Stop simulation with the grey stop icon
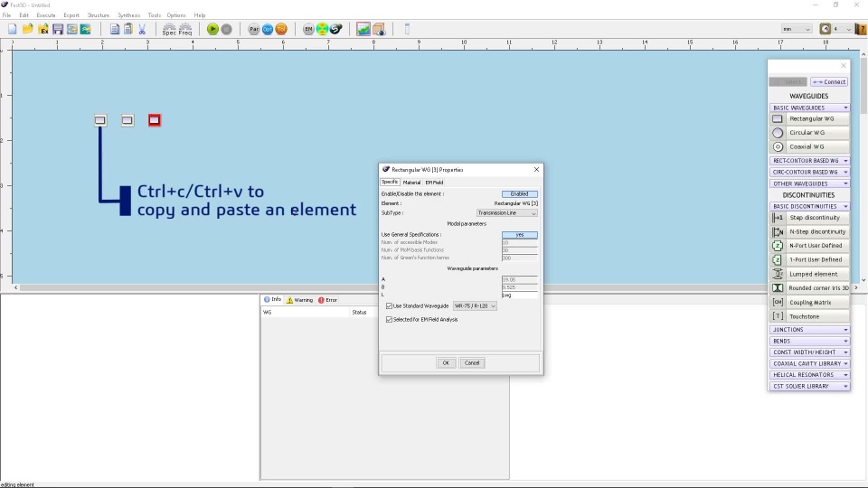Viewport: 868px width, 488px height. (x=226, y=29)
